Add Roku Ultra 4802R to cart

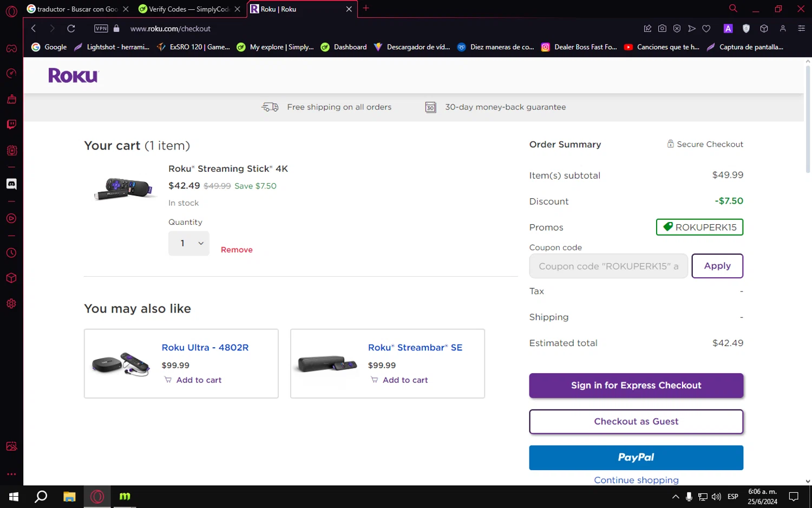[x=193, y=380]
